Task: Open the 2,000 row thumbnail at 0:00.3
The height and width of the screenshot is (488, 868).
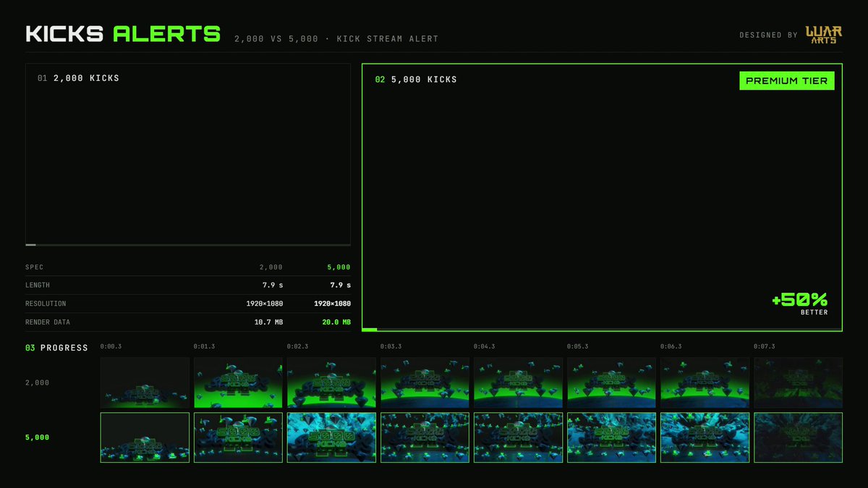Action: point(145,382)
